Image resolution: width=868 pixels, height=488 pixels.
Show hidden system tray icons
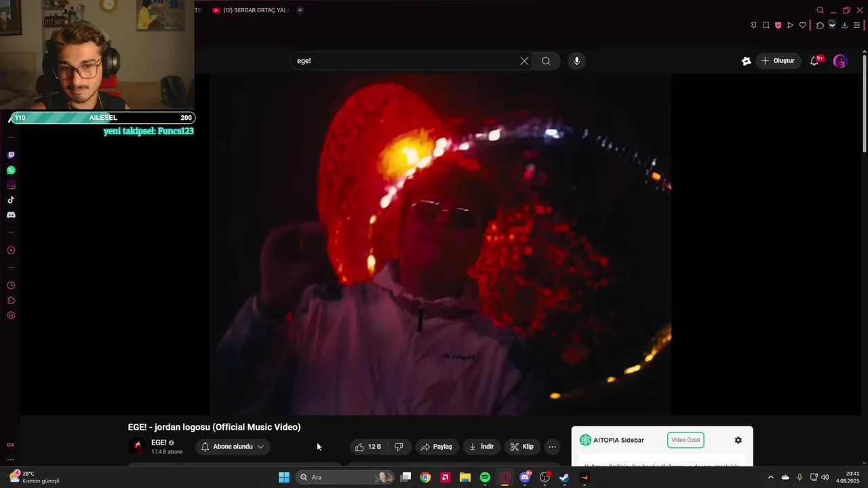770,477
